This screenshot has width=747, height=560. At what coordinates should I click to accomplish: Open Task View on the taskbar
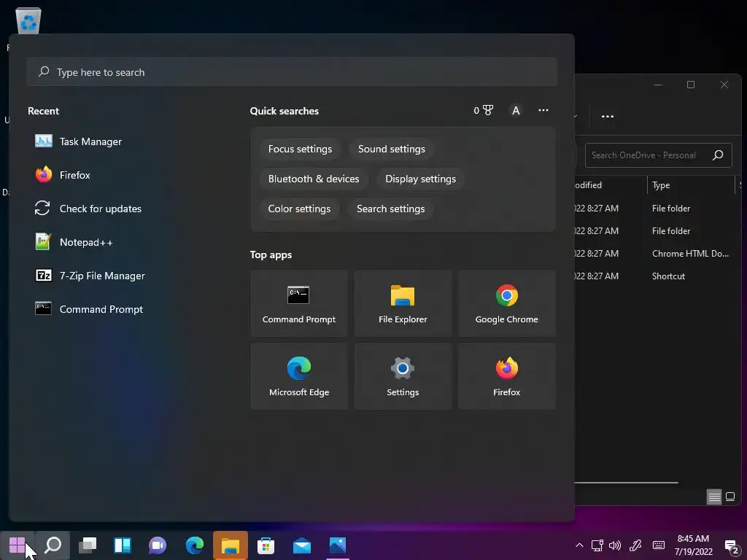(88, 545)
